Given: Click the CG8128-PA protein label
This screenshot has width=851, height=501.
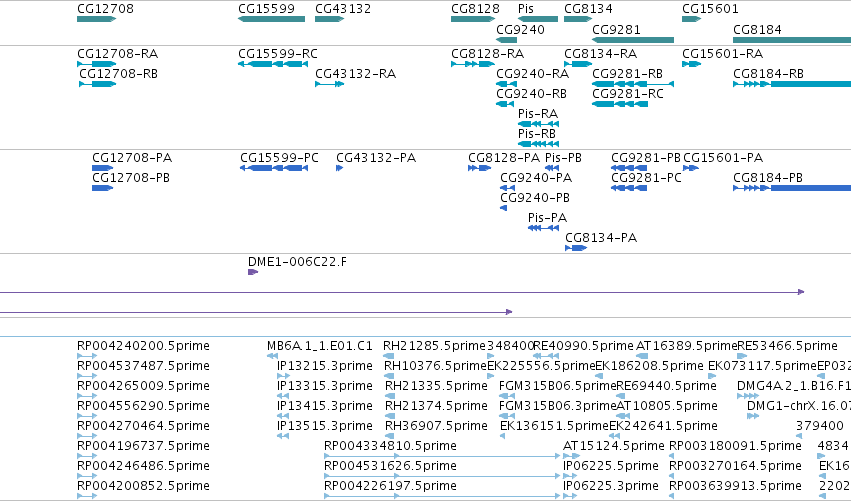Looking at the screenshot, I should (x=504, y=158).
